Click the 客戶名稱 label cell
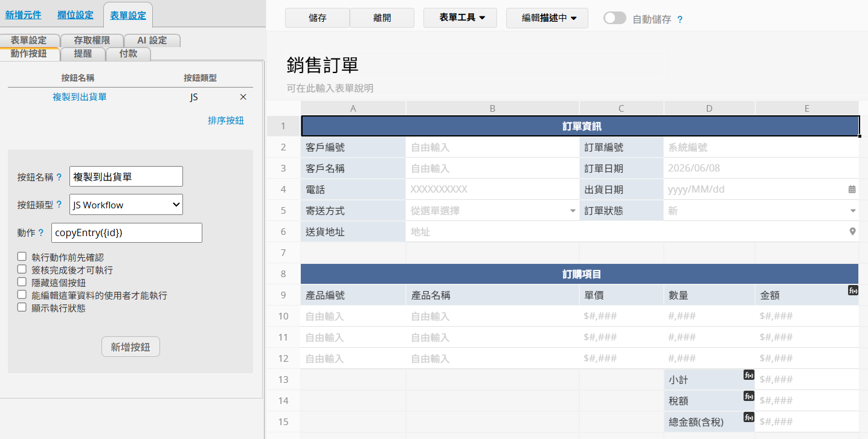The image size is (868, 439). click(x=353, y=168)
